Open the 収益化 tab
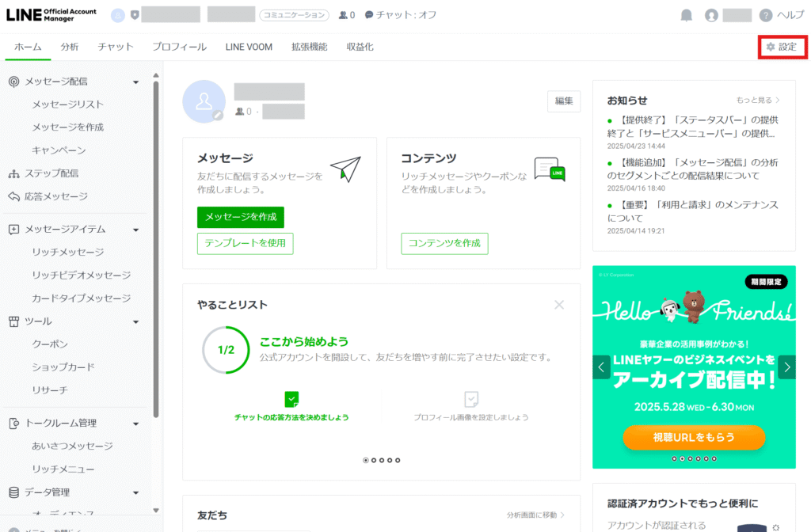The width and height of the screenshot is (811, 532). (x=360, y=47)
